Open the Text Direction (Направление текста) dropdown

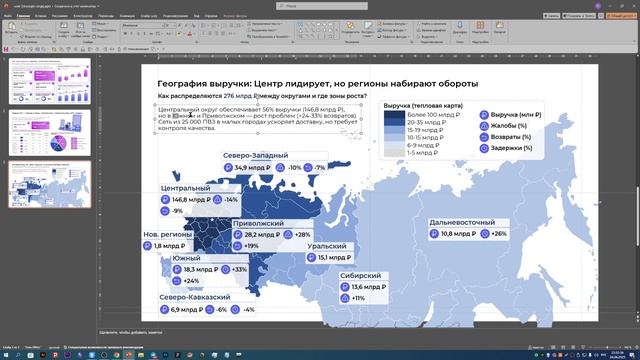(264, 24)
